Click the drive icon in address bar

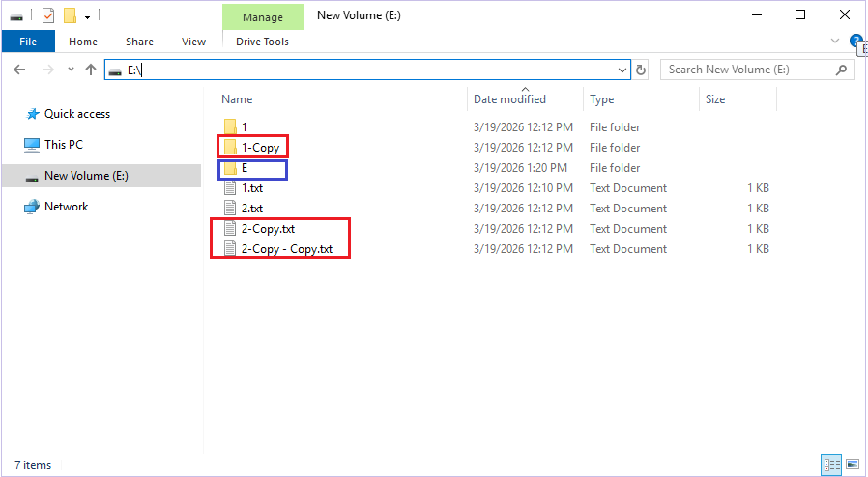pyautogui.click(x=115, y=70)
